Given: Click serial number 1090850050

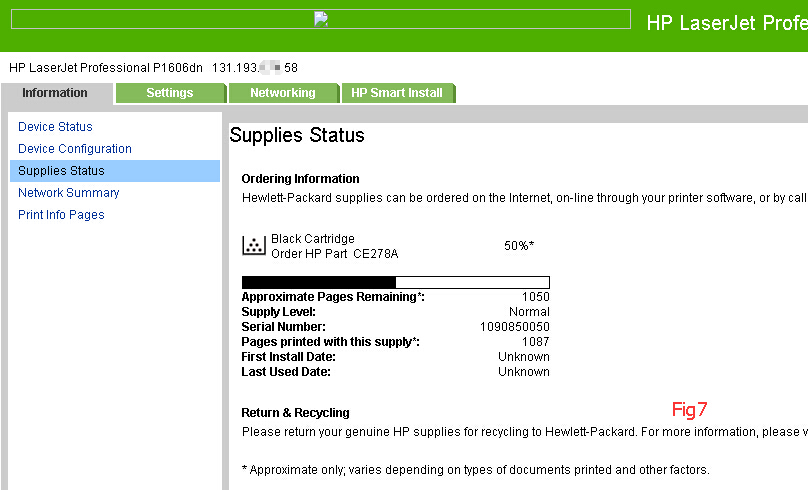Looking at the screenshot, I should 515,327.
